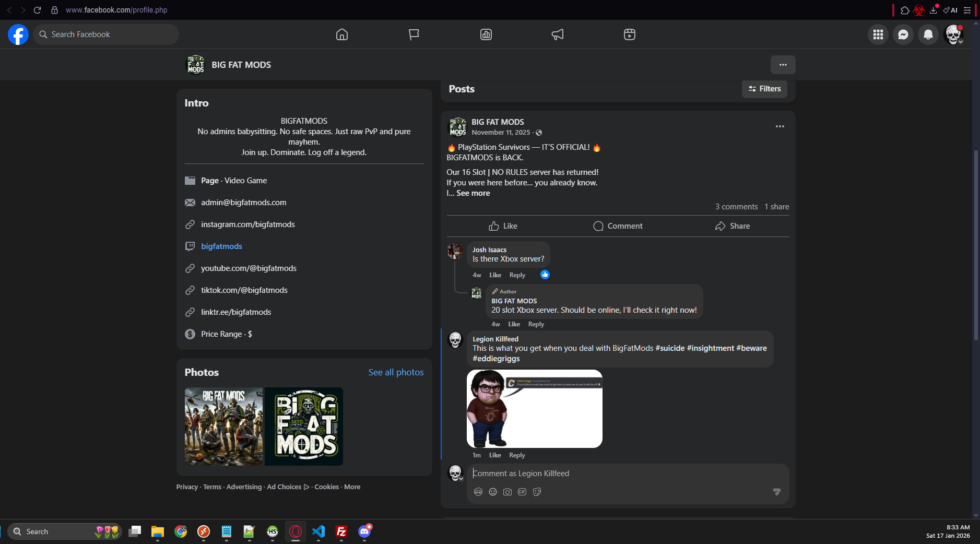This screenshot has height=544, width=980.
Task: Click See all photos
Action: 396,372
